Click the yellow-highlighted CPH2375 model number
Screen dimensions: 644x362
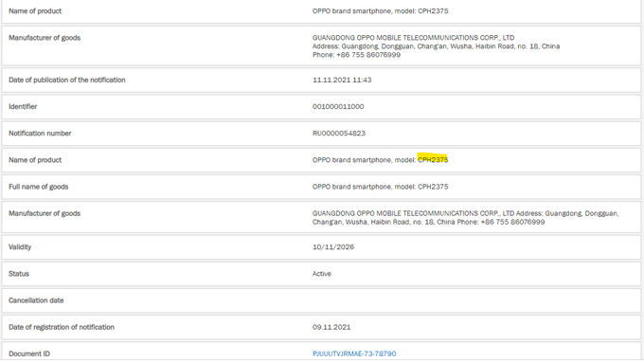(x=433, y=160)
